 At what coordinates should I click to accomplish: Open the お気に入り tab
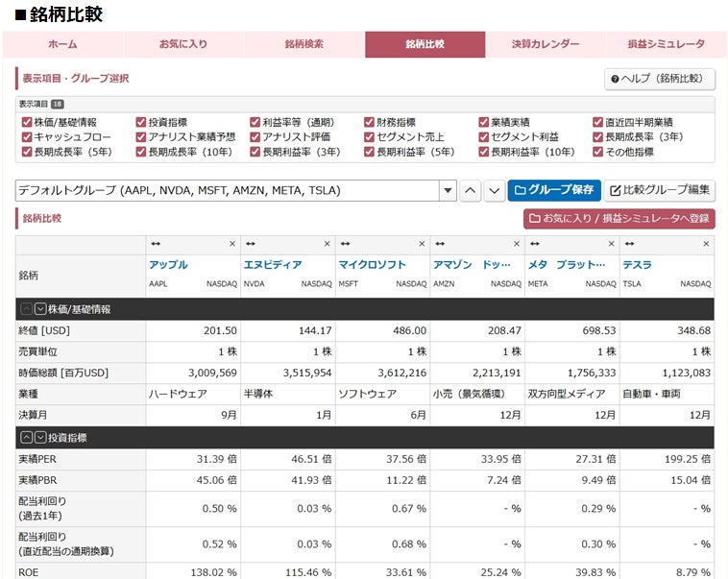click(x=183, y=44)
